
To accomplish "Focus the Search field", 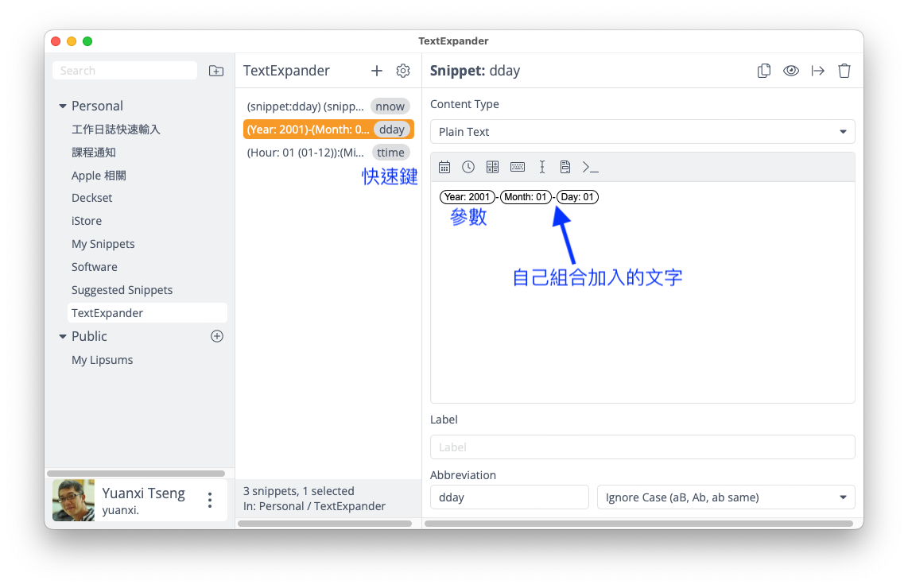I will pos(125,71).
